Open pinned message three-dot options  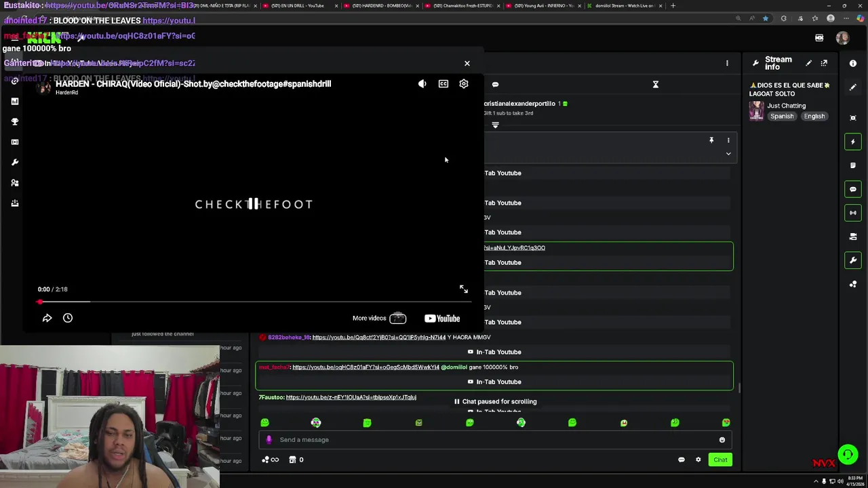pyautogui.click(x=728, y=140)
